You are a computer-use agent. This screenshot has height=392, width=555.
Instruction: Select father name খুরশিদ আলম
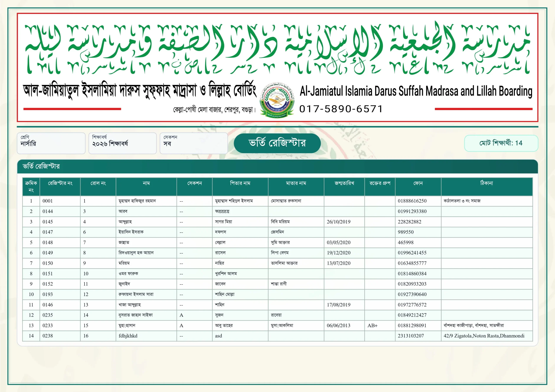point(226,274)
